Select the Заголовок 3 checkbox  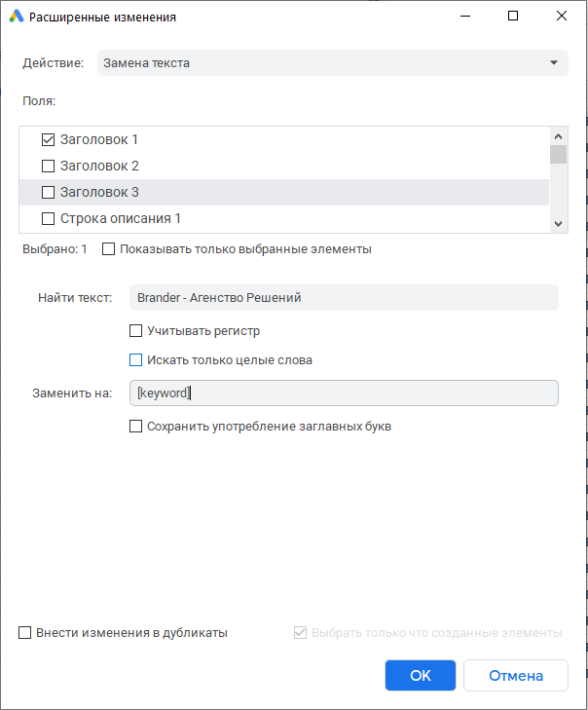coord(48,192)
